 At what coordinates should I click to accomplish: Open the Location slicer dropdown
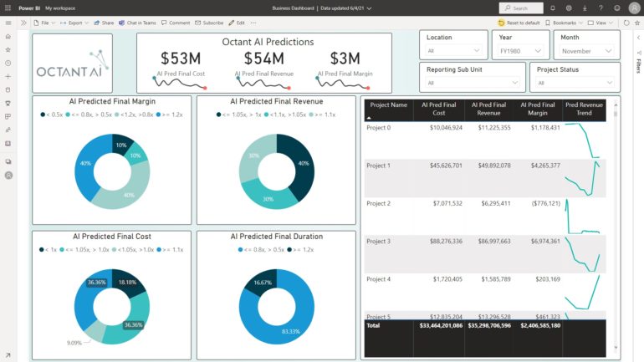tap(453, 51)
